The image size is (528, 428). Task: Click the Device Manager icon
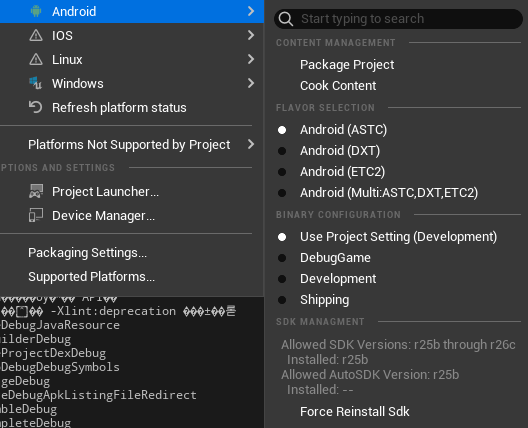(x=36, y=216)
